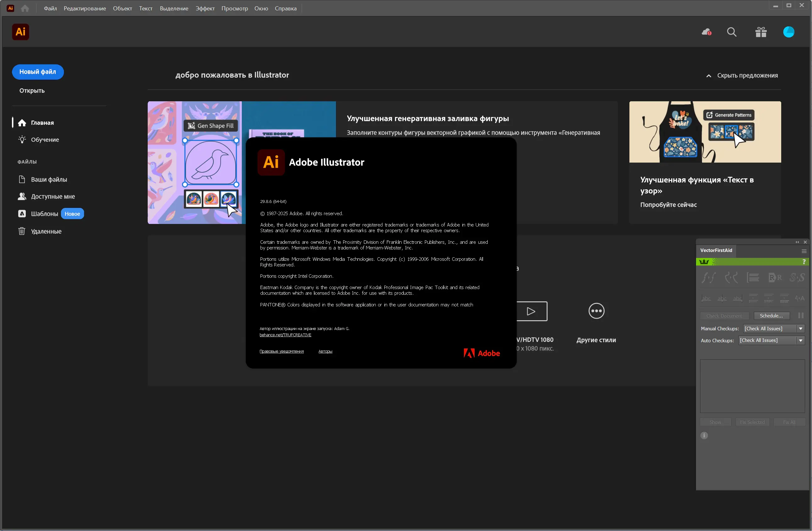Click the gift box what's new icon
812x531 pixels.
(760, 32)
